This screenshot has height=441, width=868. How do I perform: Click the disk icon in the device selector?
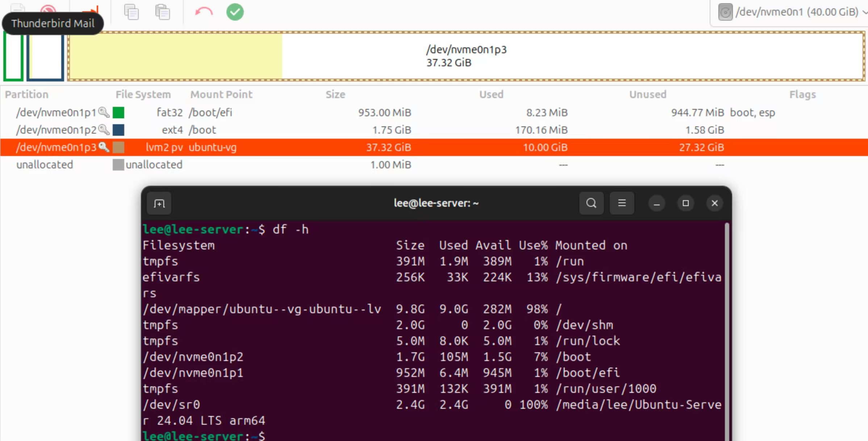tap(725, 12)
